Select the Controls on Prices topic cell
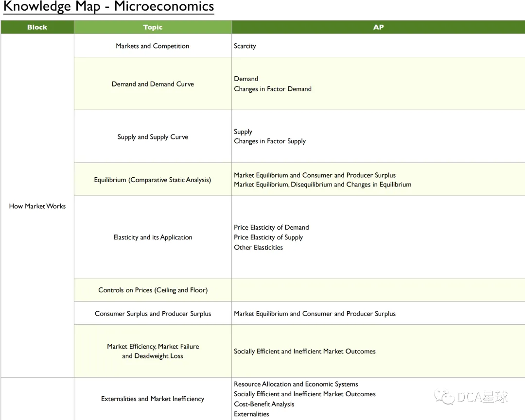Screen dimensions: 525x420 point(153,290)
